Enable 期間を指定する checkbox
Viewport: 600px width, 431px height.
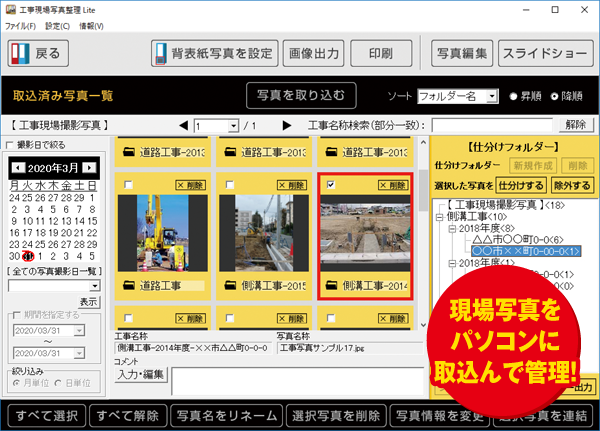pyautogui.click(x=16, y=315)
